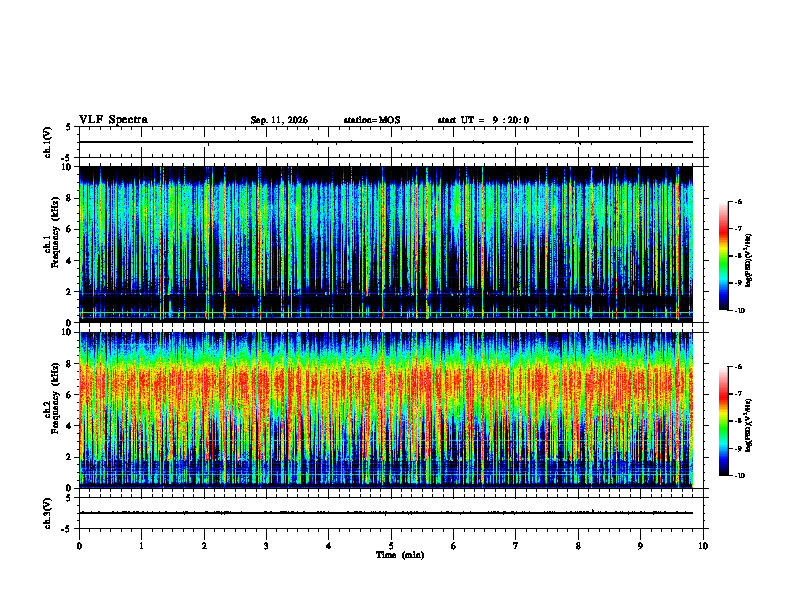This screenshot has height=612, width=792.
Task: Click the -10 label on ch.2 colorbar
Action: tap(739, 476)
